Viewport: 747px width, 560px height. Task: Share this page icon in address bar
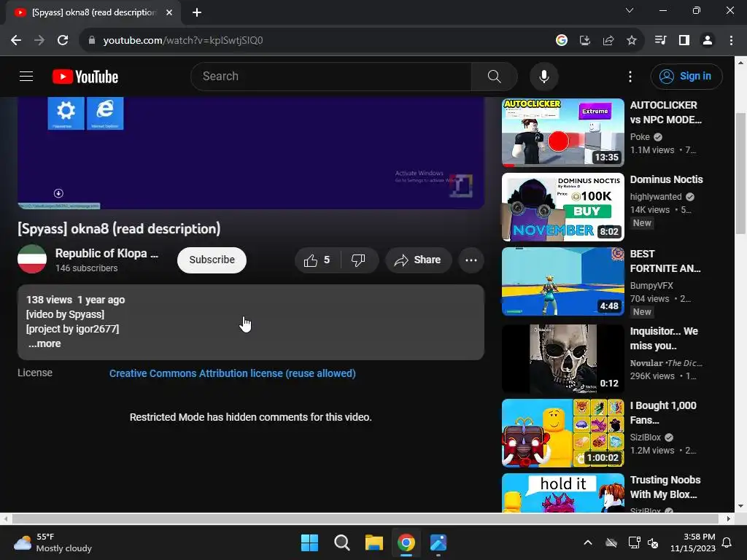pos(608,41)
